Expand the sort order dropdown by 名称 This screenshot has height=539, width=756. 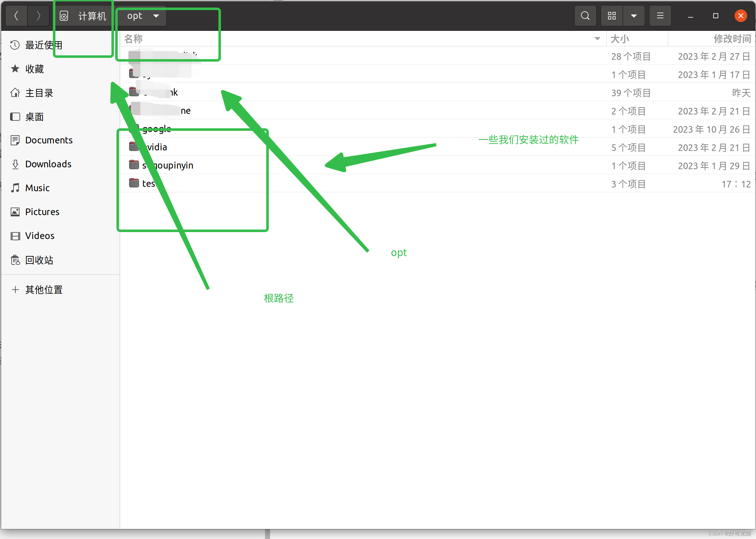pos(597,38)
